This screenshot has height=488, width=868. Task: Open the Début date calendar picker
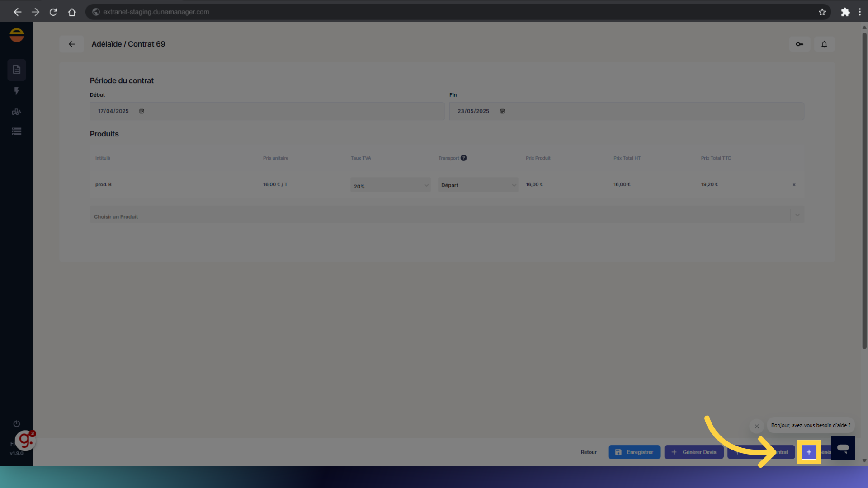coord(142,111)
